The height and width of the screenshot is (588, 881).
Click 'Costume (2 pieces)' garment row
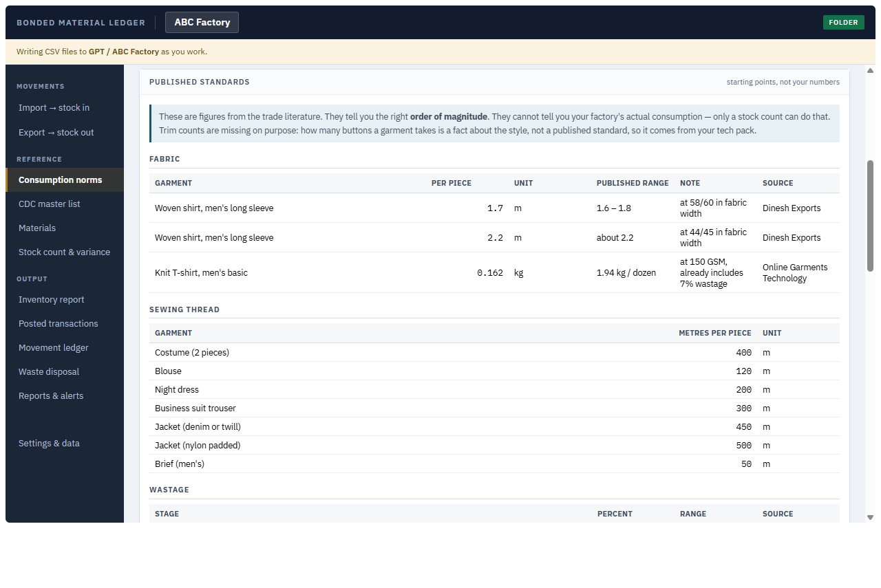click(494, 353)
